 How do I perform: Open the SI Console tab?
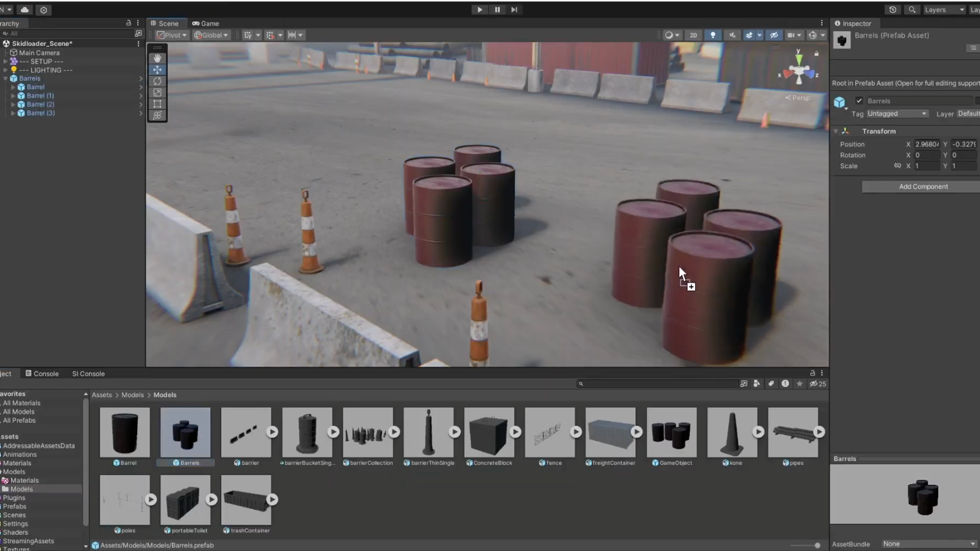(89, 373)
